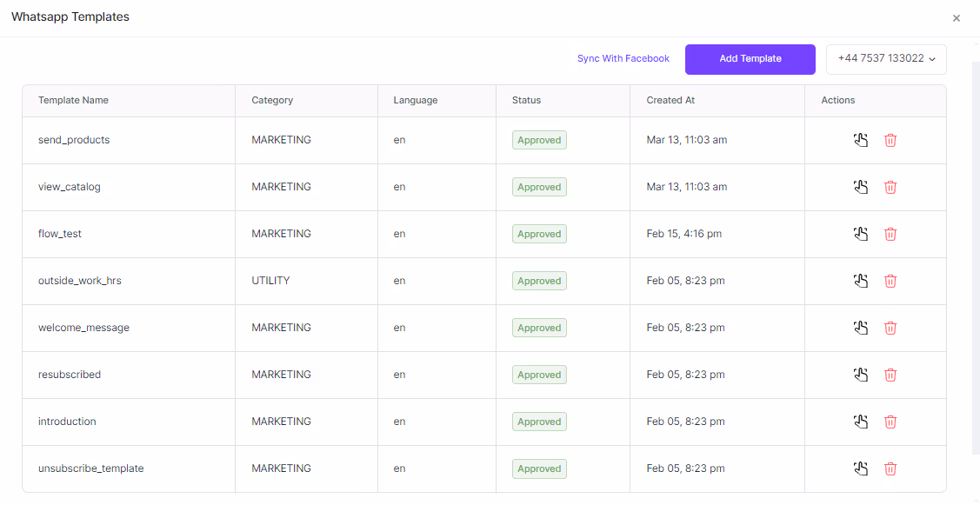Click the Created At date for view_catalog
This screenshot has height=505, width=980.
point(687,187)
